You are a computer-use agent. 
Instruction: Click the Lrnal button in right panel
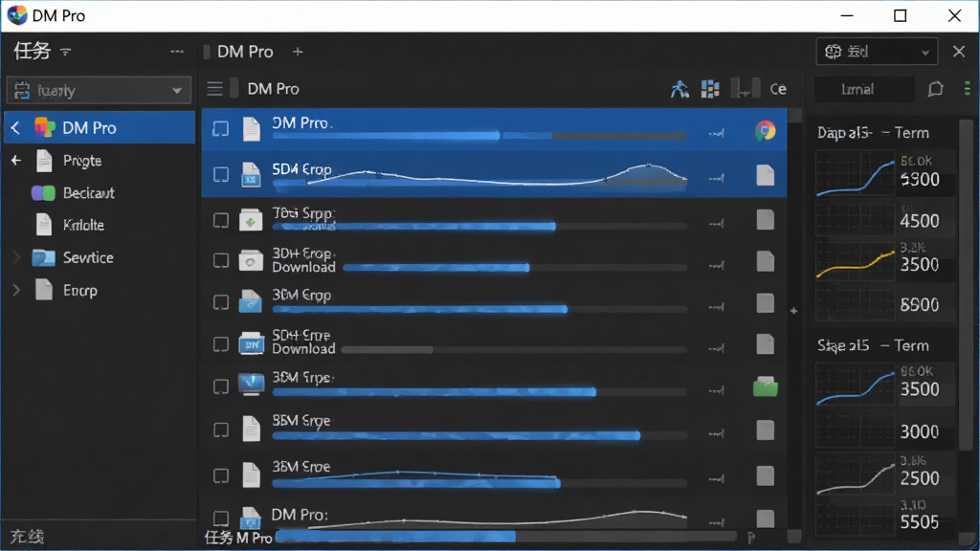[x=864, y=89]
